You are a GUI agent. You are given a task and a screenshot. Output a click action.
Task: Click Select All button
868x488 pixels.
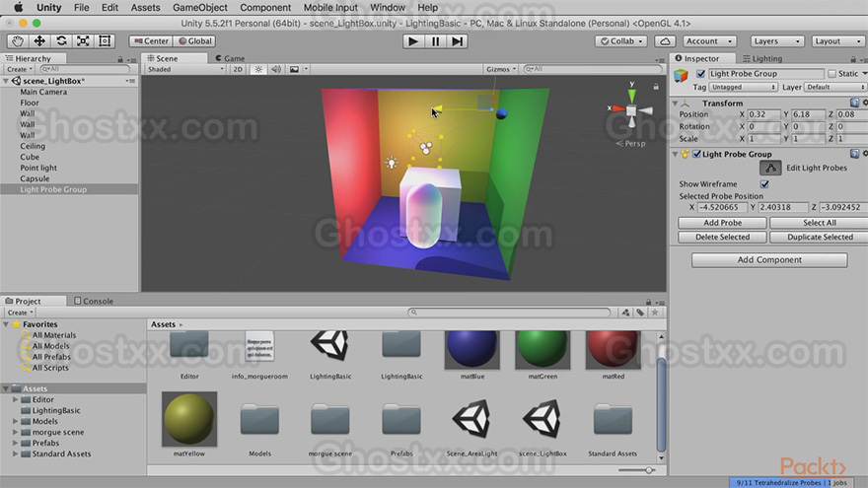tap(820, 223)
